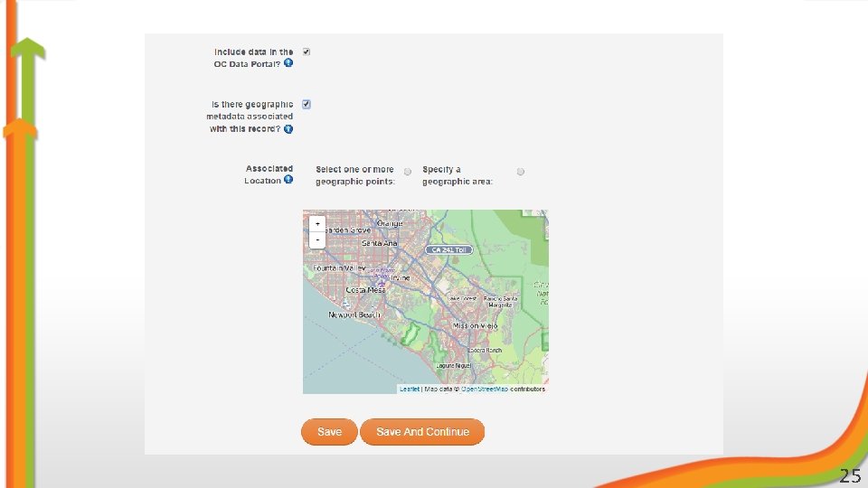Click the CA 241 Toll road badge
This screenshot has width=868, height=488.
click(449, 250)
